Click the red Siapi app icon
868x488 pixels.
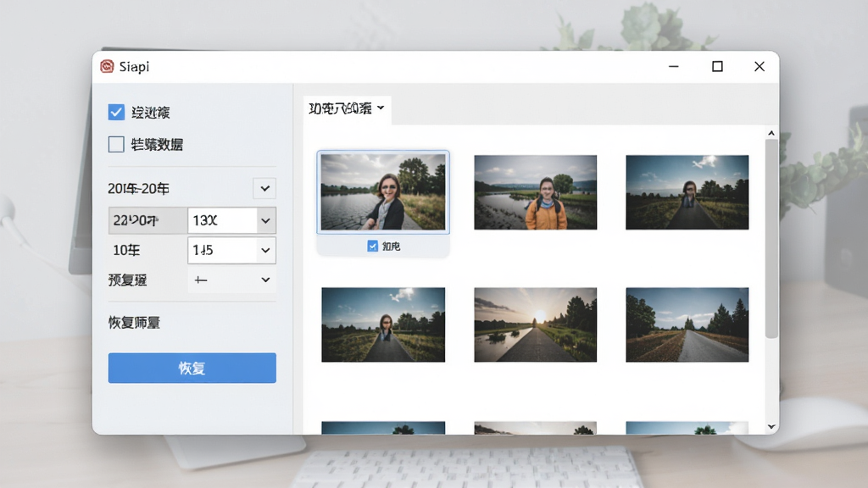pyautogui.click(x=107, y=66)
